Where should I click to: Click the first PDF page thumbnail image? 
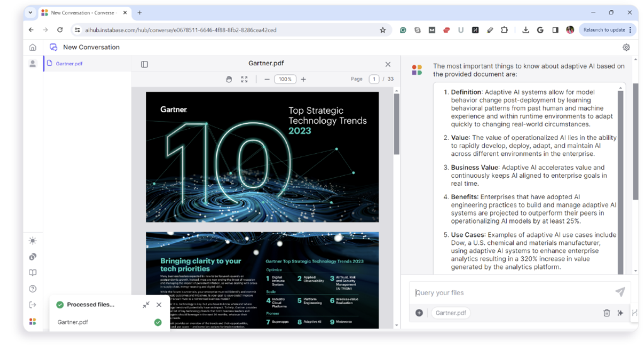pos(262,157)
